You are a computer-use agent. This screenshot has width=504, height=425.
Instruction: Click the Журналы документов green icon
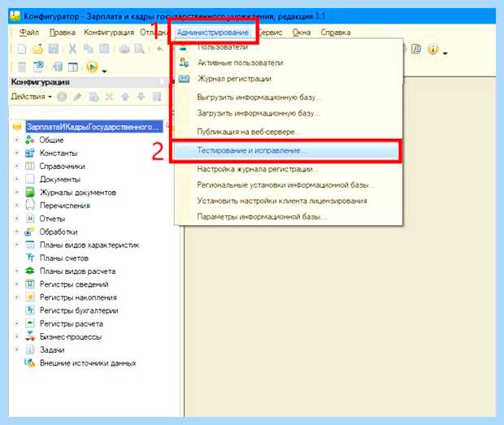click(x=29, y=193)
